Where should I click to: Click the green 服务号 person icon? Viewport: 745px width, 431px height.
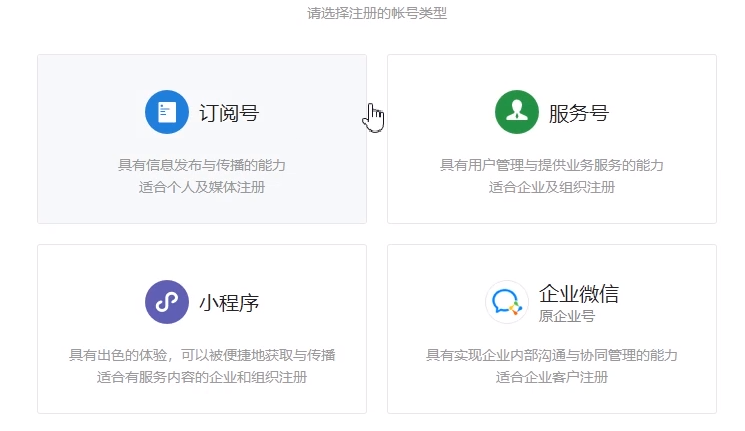pos(517,112)
